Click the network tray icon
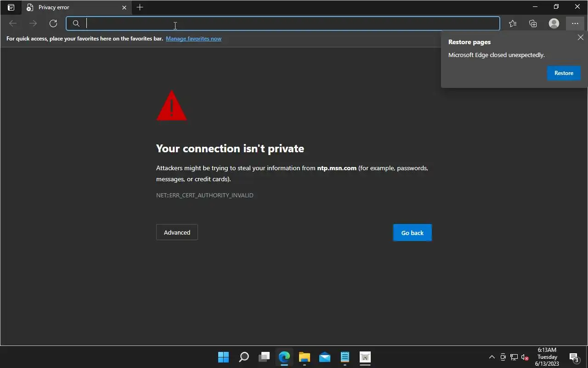This screenshot has width=588, height=368. (514, 357)
